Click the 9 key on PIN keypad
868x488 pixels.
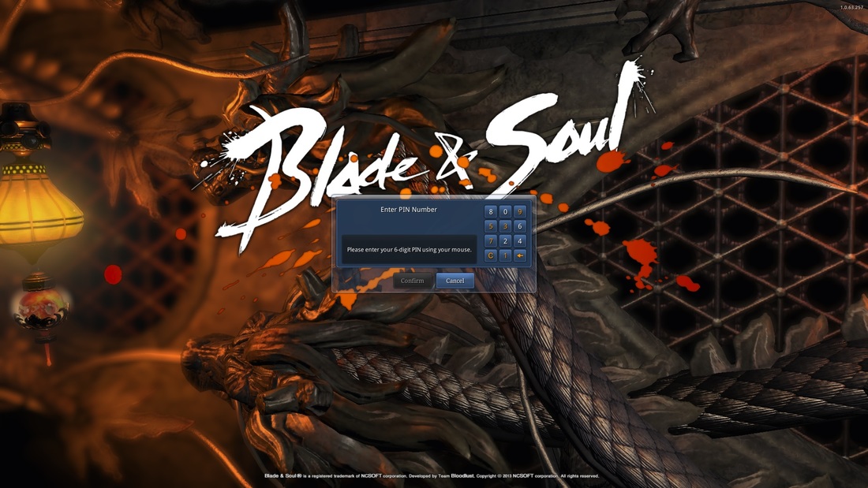pyautogui.click(x=519, y=211)
